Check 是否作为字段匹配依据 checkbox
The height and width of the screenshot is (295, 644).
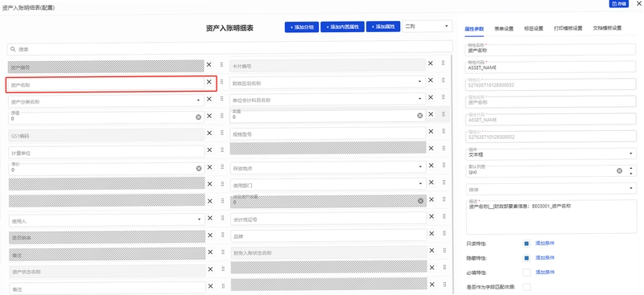[526, 287]
